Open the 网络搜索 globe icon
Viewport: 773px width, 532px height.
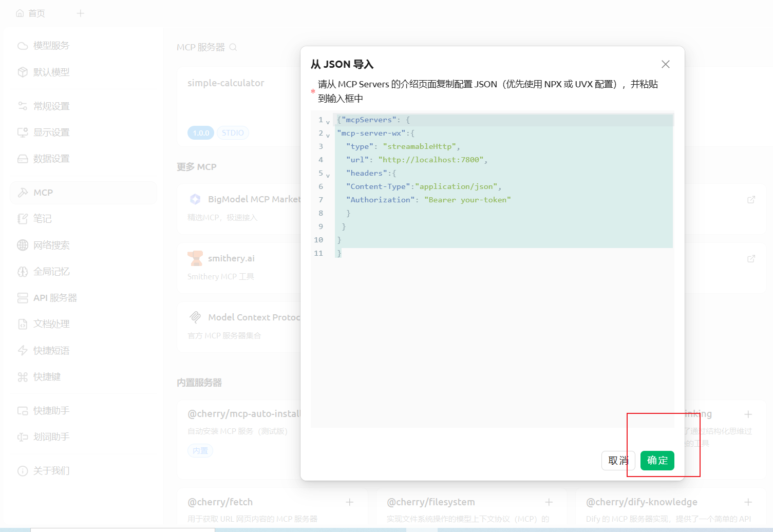(x=23, y=245)
